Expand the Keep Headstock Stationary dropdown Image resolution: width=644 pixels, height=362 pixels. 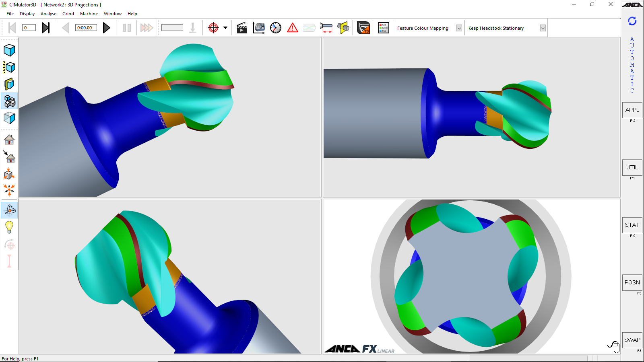point(543,28)
